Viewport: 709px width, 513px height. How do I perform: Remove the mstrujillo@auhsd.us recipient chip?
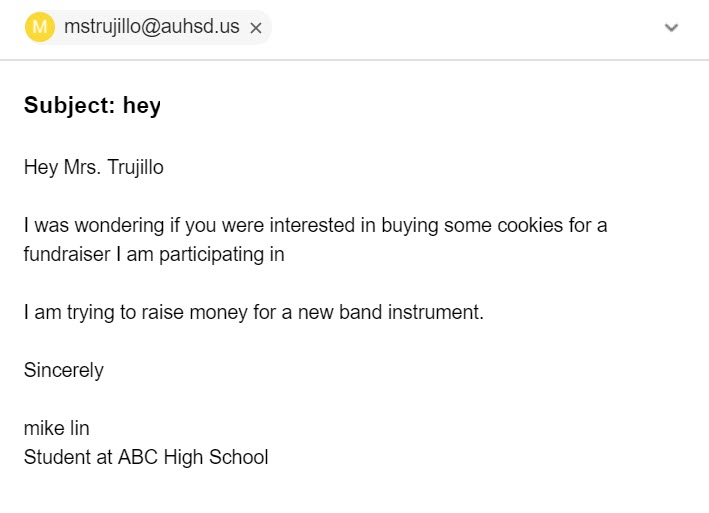[256, 28]
